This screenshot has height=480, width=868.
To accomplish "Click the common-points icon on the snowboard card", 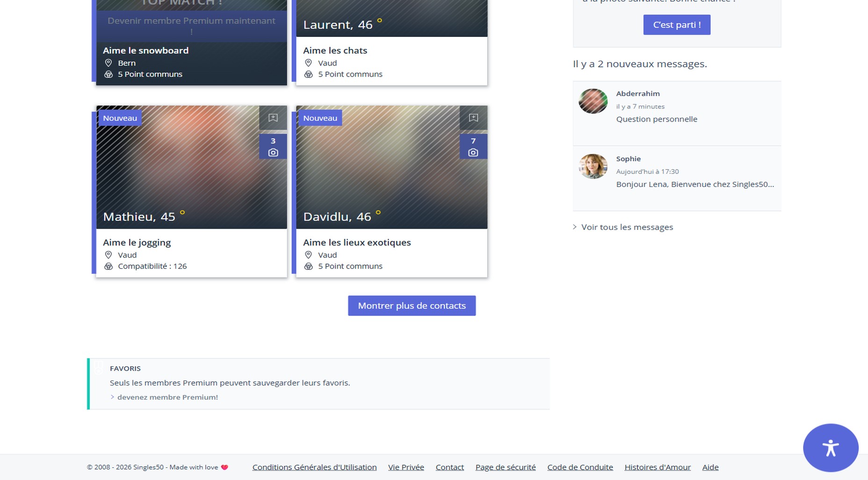I will coord(108,74).
